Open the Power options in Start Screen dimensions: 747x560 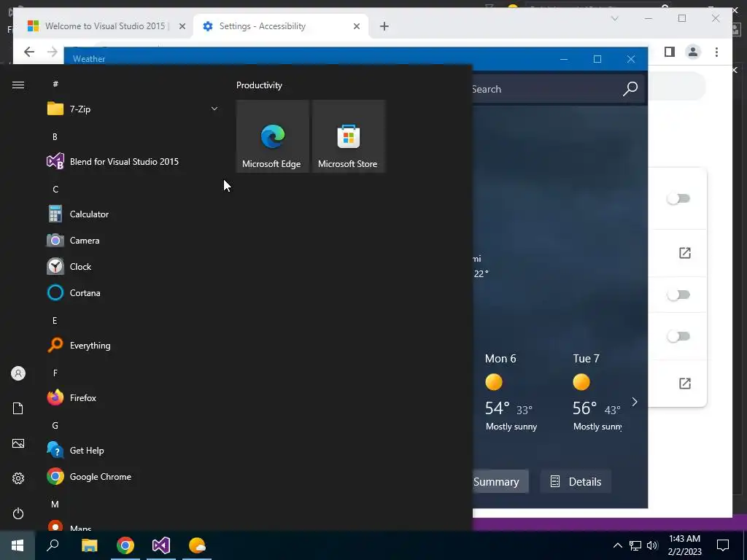click(x=18, y=513)
